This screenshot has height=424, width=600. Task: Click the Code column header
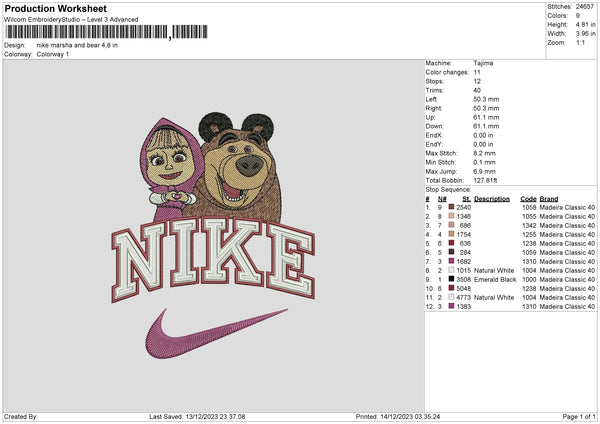(528, 199)
